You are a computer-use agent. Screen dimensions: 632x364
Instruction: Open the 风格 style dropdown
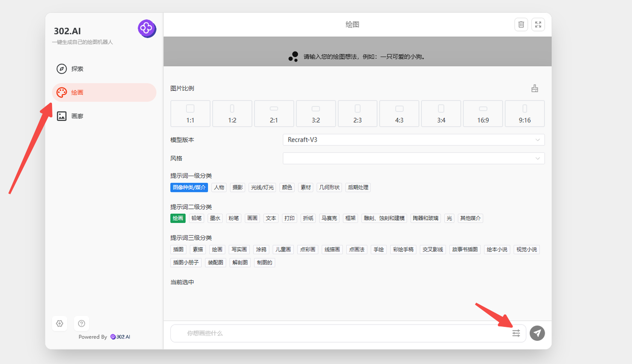click(414, 158)
